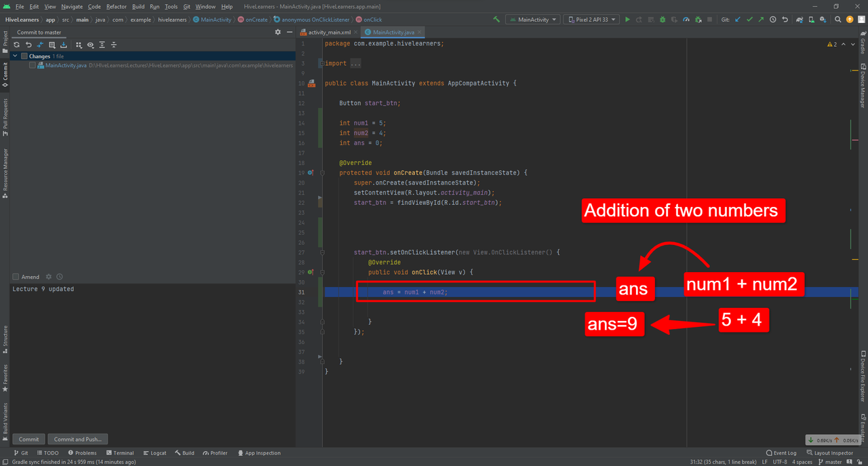Image resolution: width=868 pixels, height=466 pixels.
Task: Open Search Everywhere magnifier icon
Action: click(x=837, y=20)
